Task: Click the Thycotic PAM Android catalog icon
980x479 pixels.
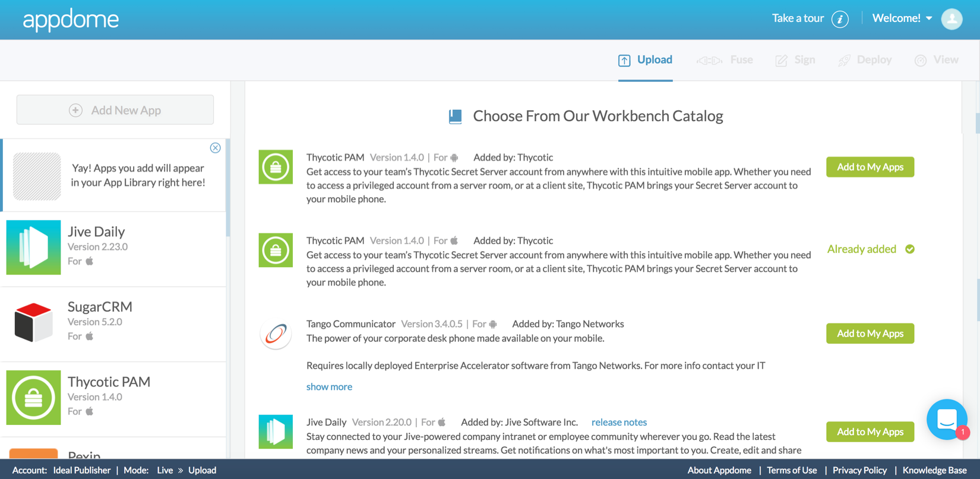Action: point(276,167)
